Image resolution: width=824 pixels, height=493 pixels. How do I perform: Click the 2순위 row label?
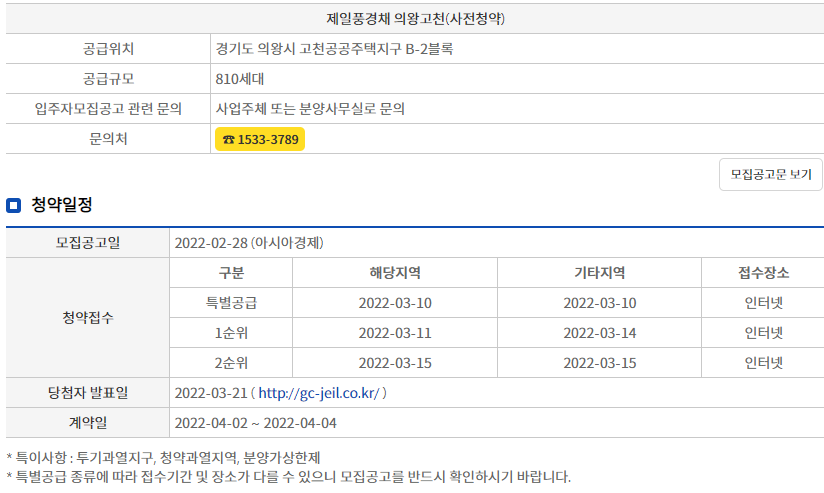click(231, 363)
